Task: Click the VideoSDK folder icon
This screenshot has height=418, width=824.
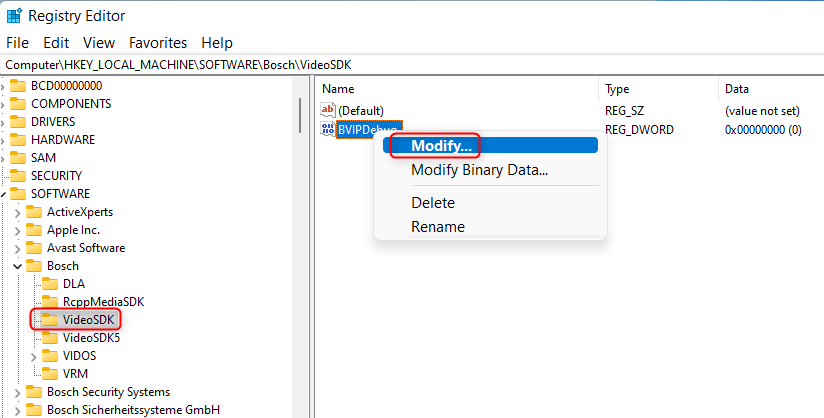Action: (x=49, y=320)
